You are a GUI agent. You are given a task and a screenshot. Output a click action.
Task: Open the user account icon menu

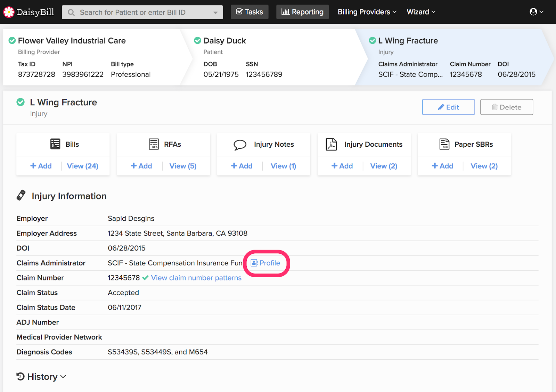[537, 12]
